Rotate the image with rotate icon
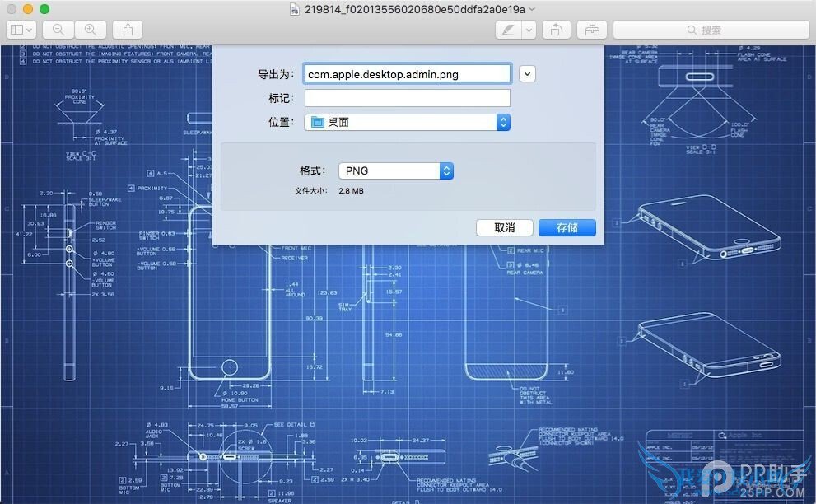 (x=557, y=30)
